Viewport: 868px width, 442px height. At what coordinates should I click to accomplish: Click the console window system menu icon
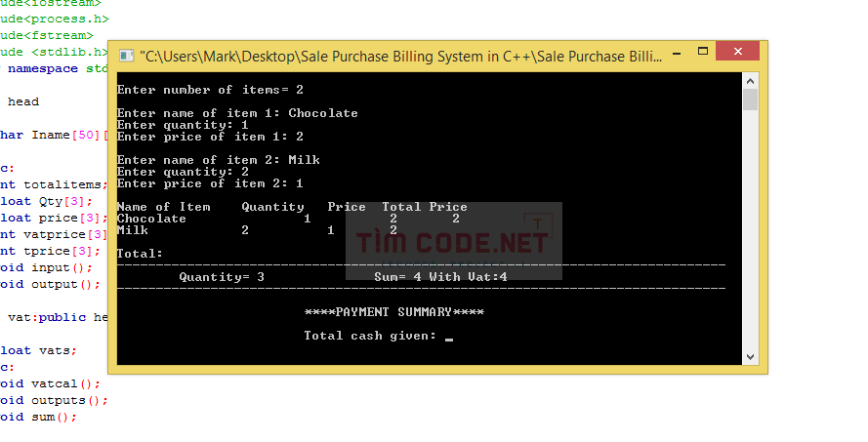click(x=126, y=56)
